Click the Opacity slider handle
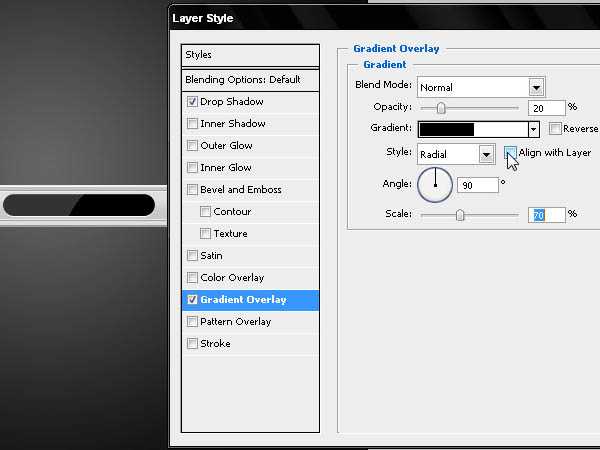Screen dimensions: 600x450 point(440,109)
